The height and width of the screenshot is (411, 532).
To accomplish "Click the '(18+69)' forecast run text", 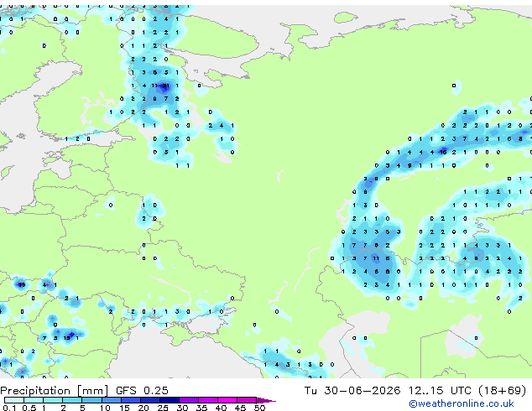I will (502, 391).
